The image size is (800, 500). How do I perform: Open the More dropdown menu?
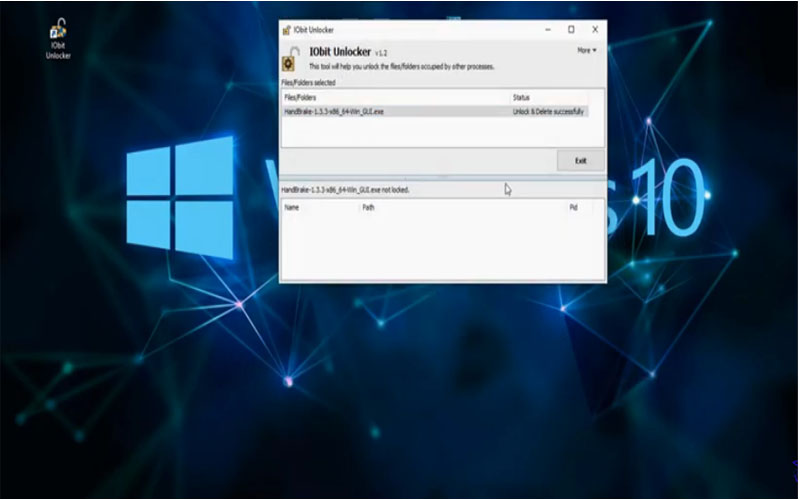587,50
